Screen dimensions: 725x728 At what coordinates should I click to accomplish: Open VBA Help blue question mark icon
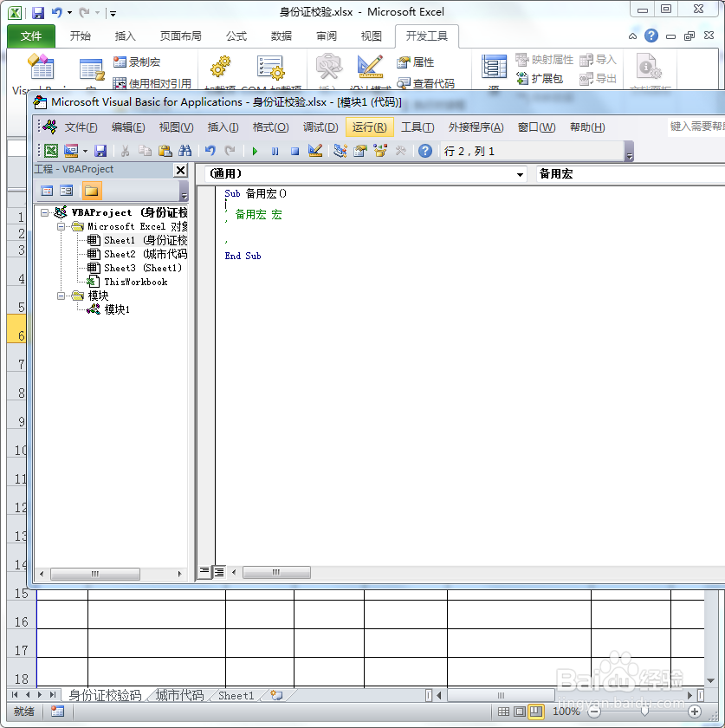[425, 151]
